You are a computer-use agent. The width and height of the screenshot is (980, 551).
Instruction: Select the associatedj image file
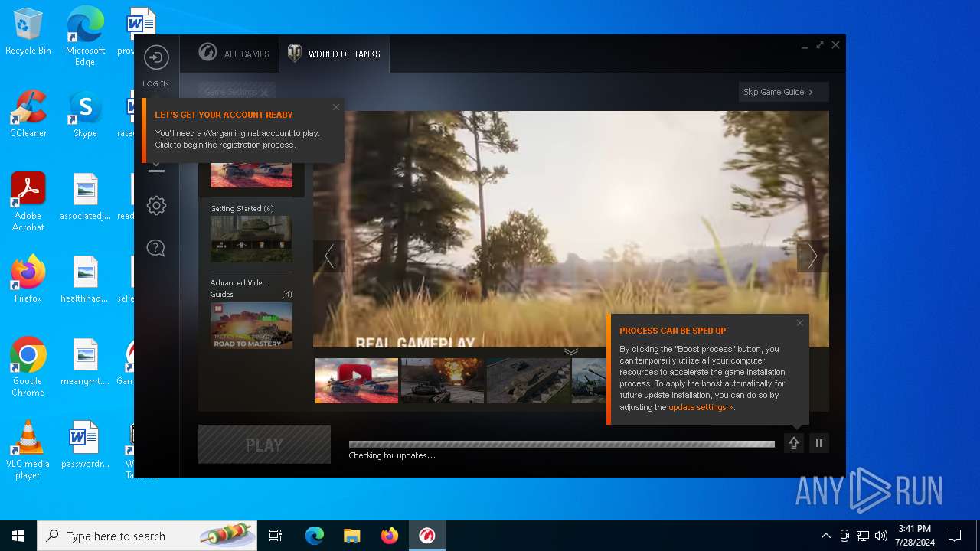[85, 197]
